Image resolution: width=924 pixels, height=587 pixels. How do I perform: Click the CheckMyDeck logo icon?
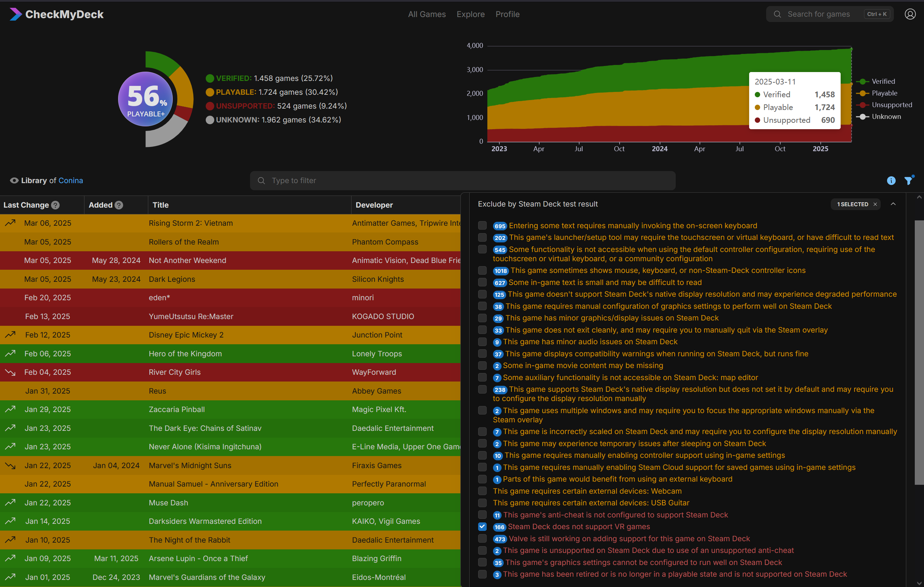tap(15, 14)
